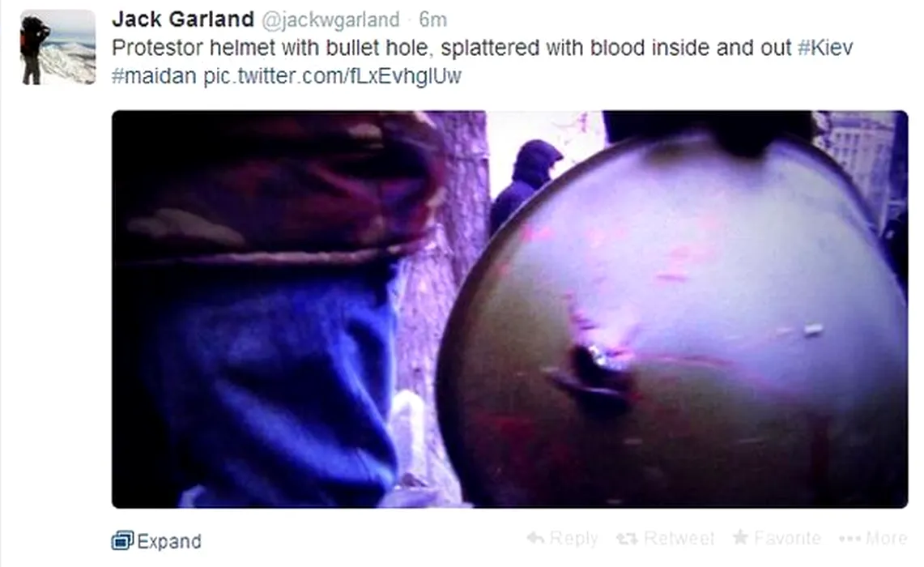Screen dimensions: 924x567
Task: Click the Retweet text label
Action: tap(679, 538)
